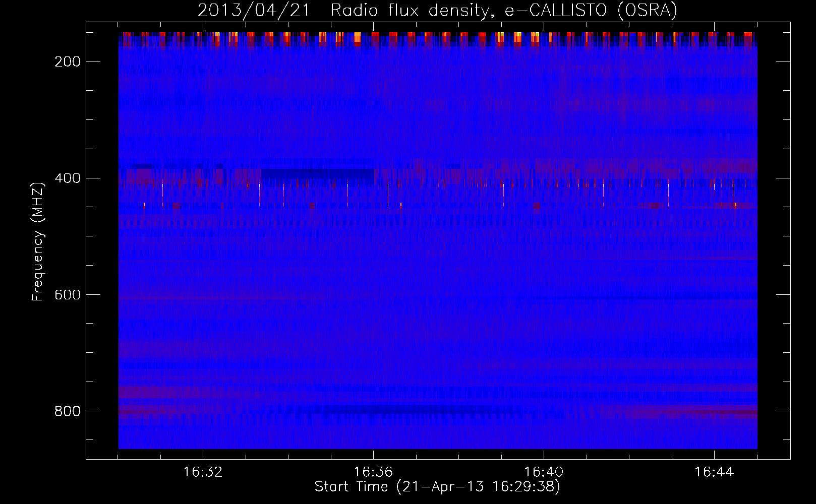Click the 800 frequency tick label

(x=68, y=411)
